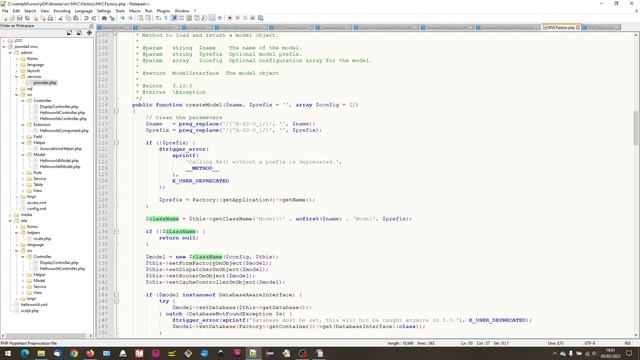
Task: Undo the last edit via toolbar
Action: point(86,18)
